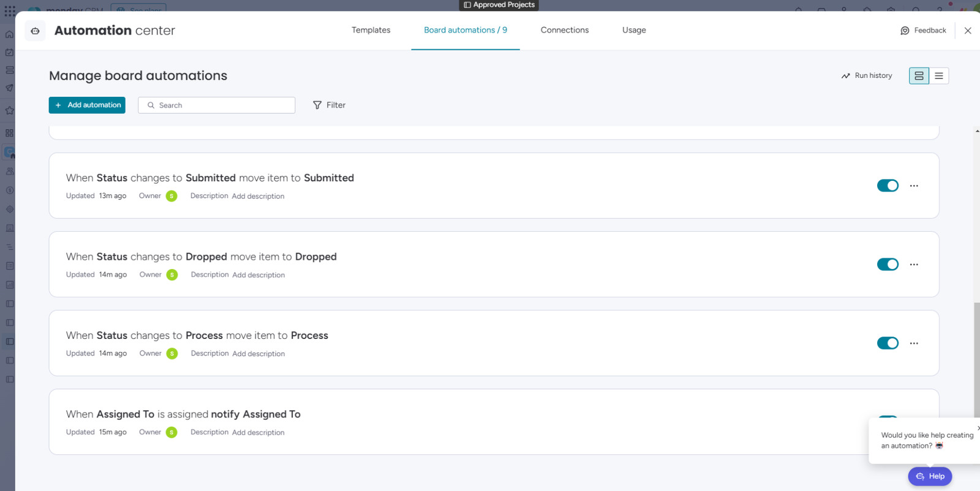Screen dimensions: 980x491
Task: Open more options for Submitted automation
Action: (x=914, y=186)
